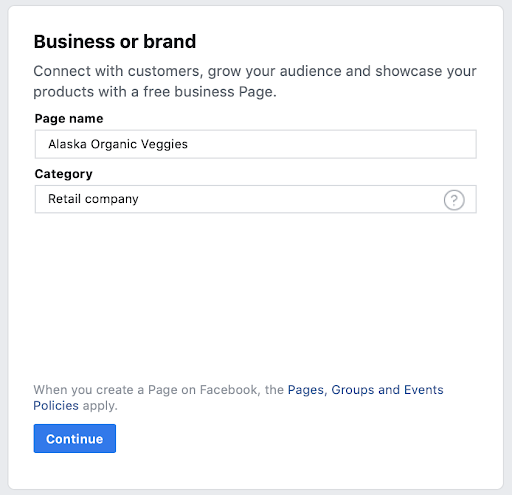Select the Business or brand heading
Viewport: 512px width, 495px height.
[115, 42]
